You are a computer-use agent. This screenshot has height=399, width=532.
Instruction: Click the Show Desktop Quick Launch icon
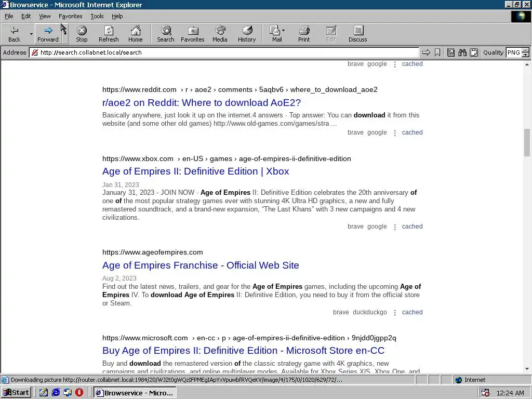coord(44,393)
